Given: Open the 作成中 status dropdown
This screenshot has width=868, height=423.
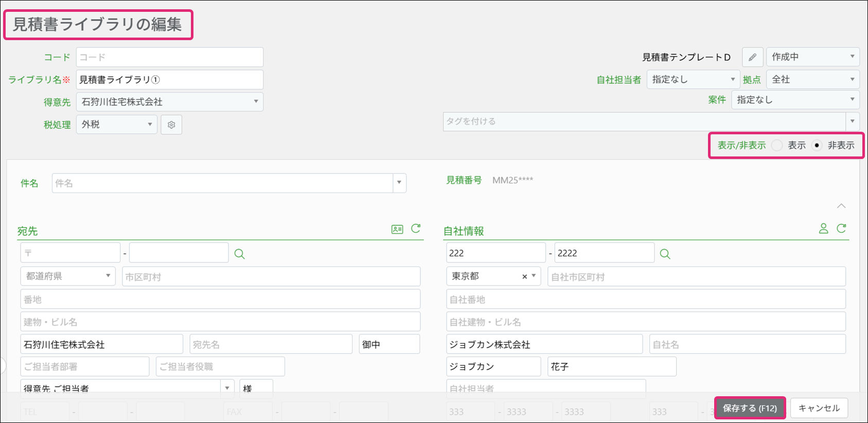Looking at the screenshot, I should [x=812, y=57].
